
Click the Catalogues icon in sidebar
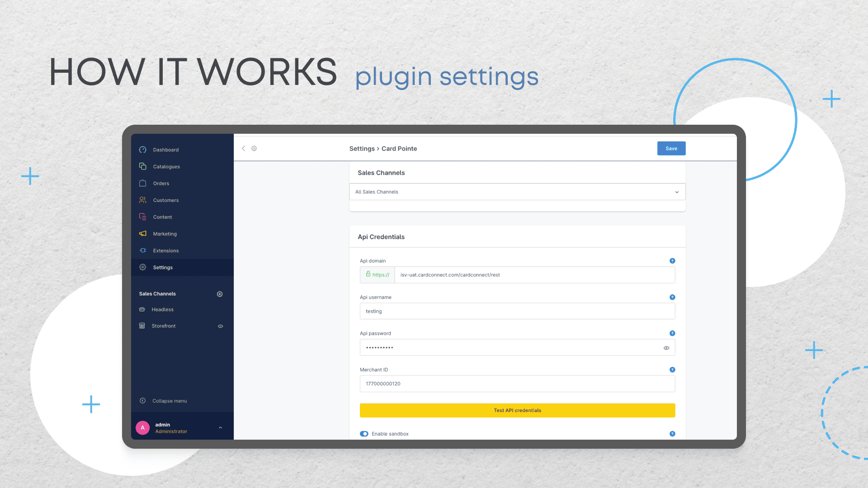142,166
